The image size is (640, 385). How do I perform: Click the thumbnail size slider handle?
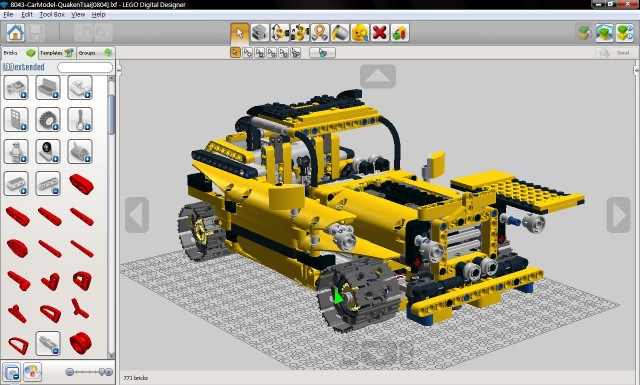102,372
